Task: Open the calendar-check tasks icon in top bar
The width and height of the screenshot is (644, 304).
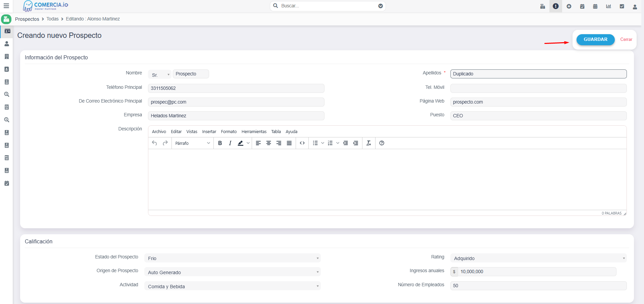Action: (582, 6)
